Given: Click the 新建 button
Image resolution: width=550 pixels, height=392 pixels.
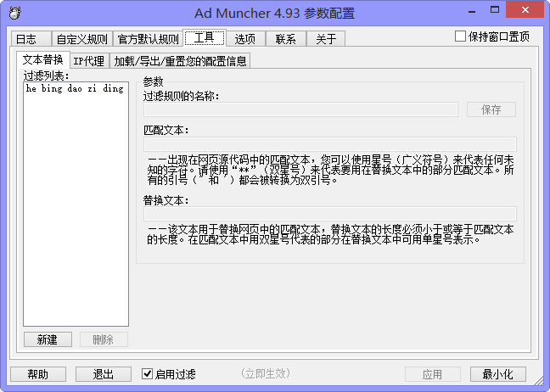Looking at the screenshot, I should (x=48, y=339).
